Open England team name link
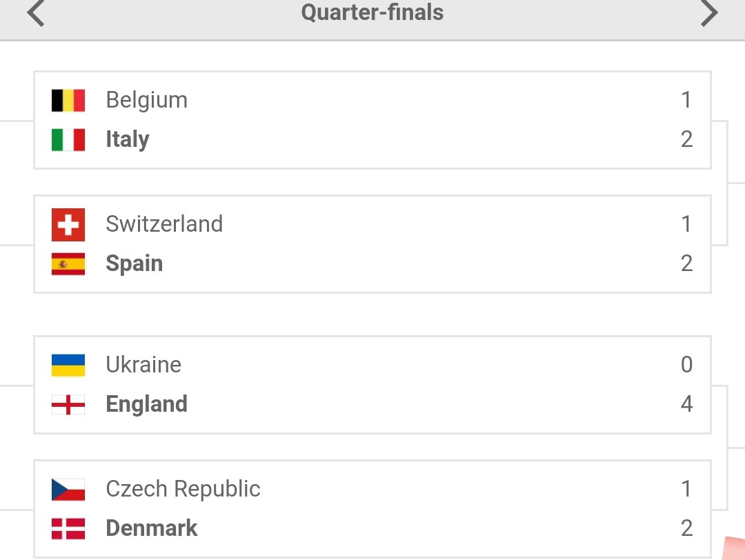This screenshot has width=745, height=560. point(147,404)
